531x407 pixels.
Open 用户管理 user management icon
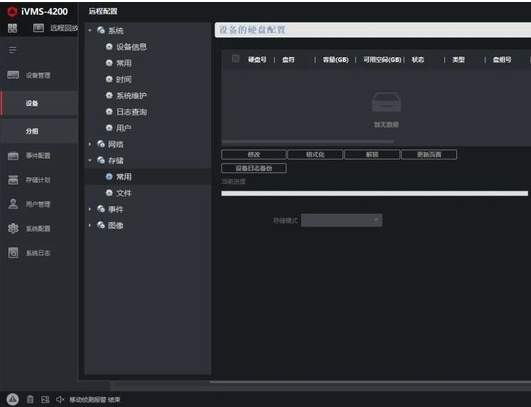pos(13,204)
